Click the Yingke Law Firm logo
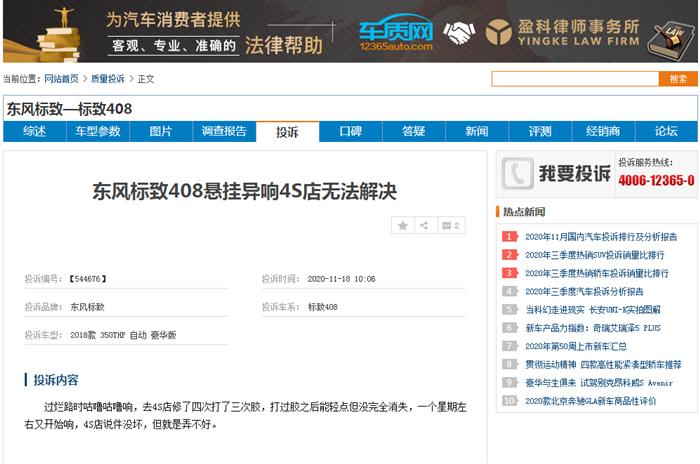700x464 pixels. [x=562, y=32]
